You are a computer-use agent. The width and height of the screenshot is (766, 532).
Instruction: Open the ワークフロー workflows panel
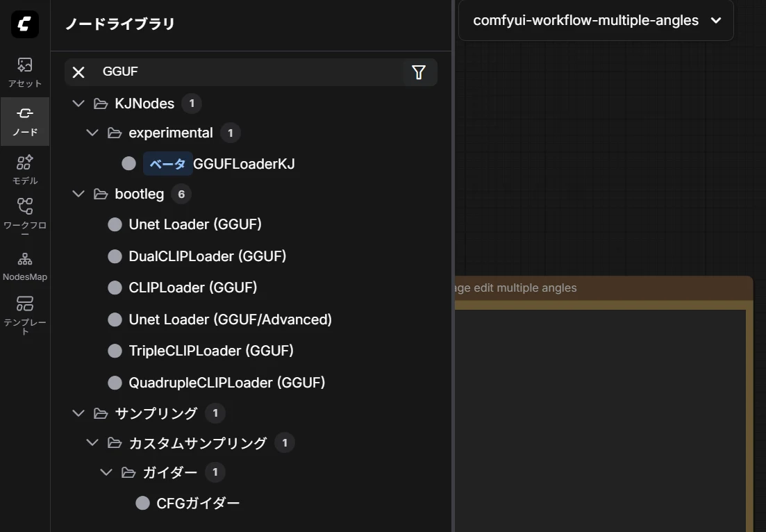[25, 218]
